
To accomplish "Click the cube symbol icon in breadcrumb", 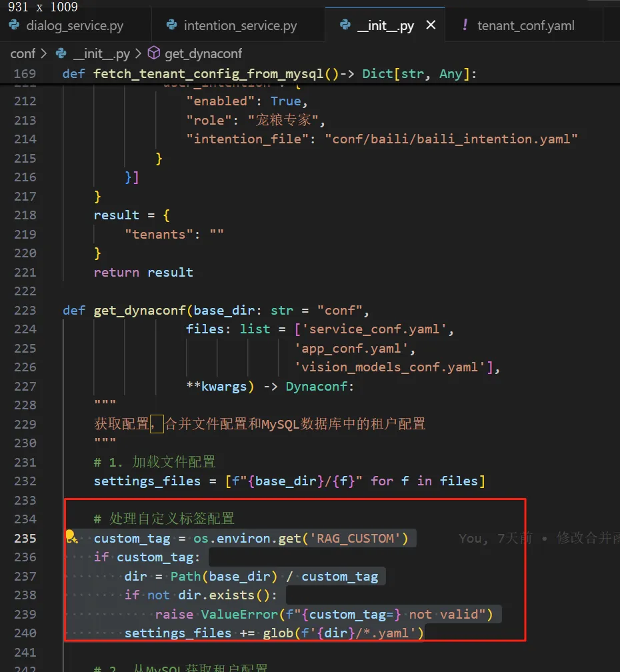I will 154,53.
